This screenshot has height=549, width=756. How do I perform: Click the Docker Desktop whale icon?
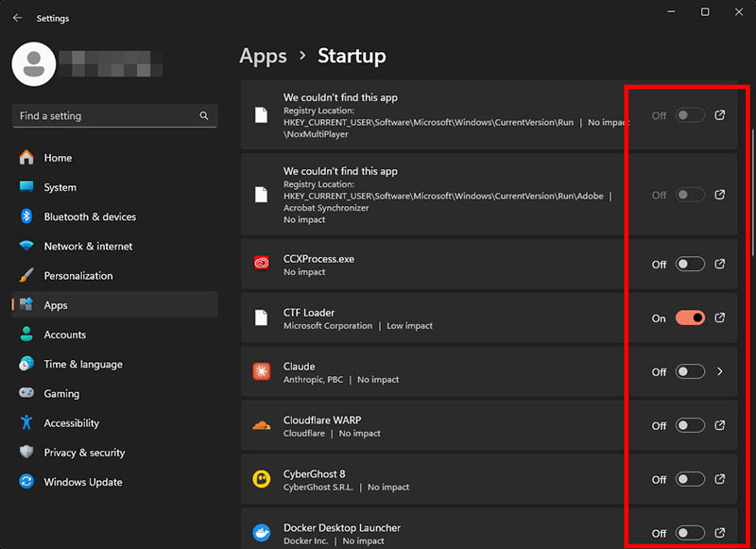click(262, 533)
